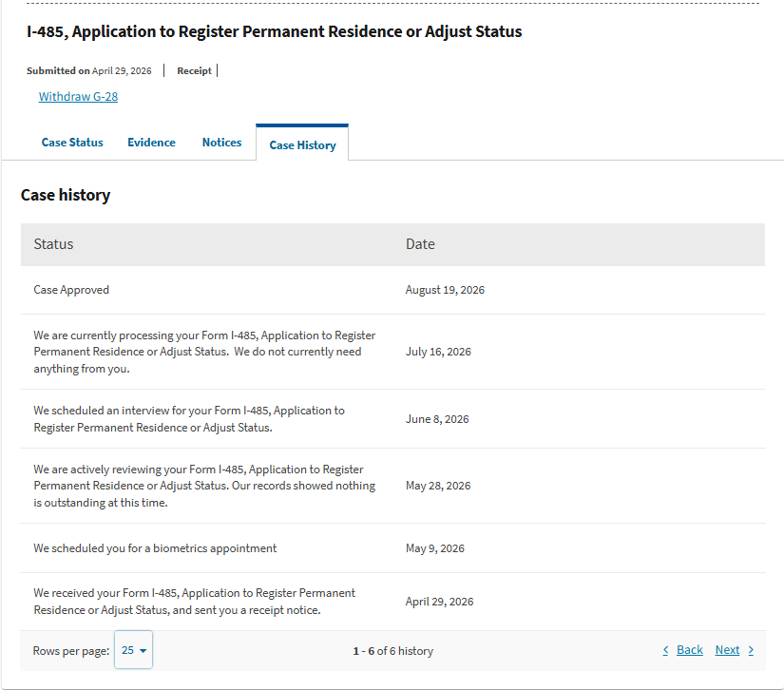The image size is (784, 690).
Task: Click the right chevron after Next
Action: pyautogui.click(x=751, y=650)
